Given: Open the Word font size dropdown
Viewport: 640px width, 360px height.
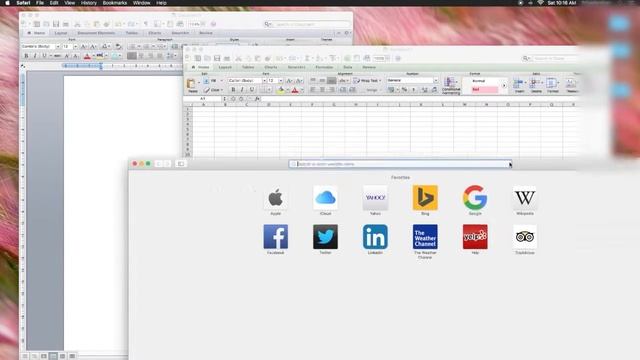Looking at the screenshot, I should 75,47.
